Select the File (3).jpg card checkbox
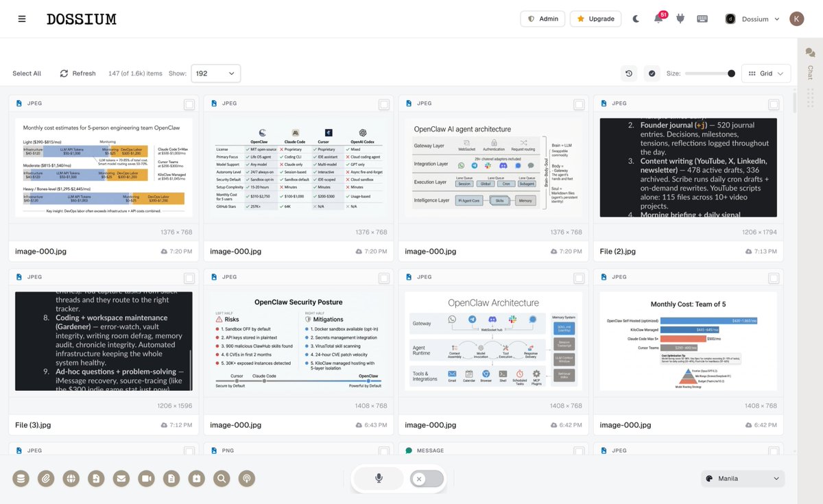The width and height of the screenshot is (823, 504). click(x=189, y=278)
